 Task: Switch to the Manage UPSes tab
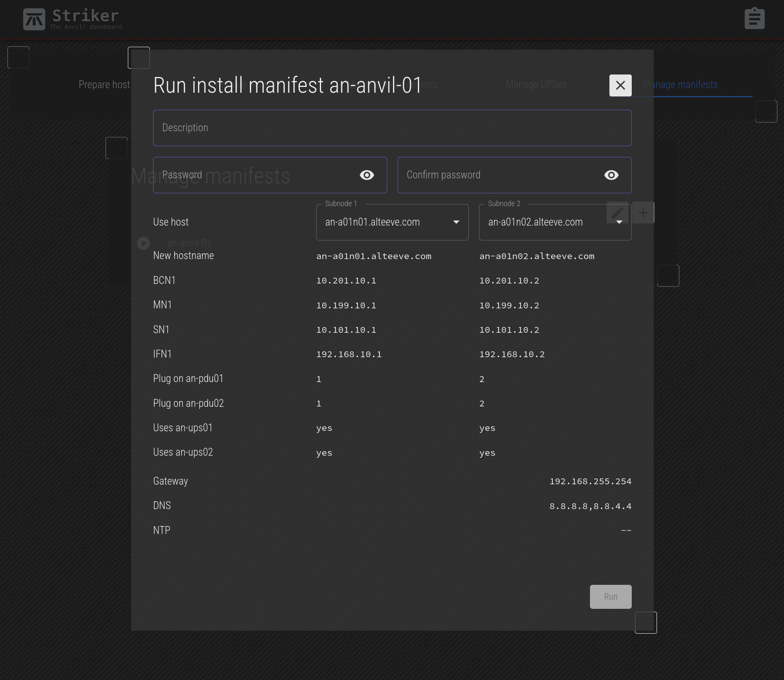pyautogui.click(x=536, y=85)
